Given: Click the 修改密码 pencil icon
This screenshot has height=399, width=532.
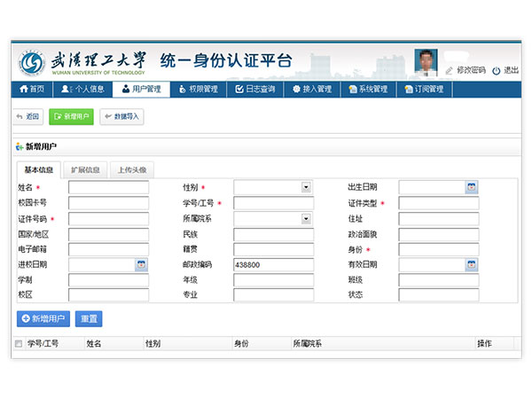Looking at the screenshot, I should point(450,70).
